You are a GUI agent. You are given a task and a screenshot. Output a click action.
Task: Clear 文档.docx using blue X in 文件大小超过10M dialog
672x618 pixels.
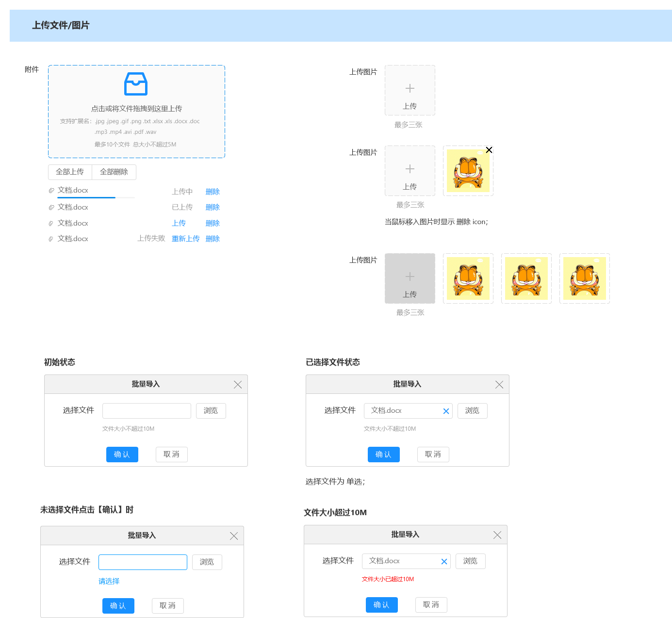pos(444,561)
